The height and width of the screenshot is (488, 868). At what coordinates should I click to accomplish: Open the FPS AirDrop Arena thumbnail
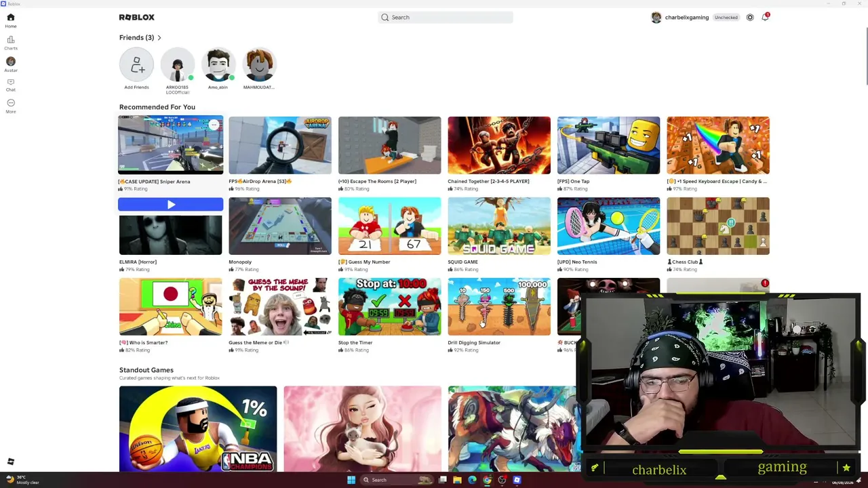(280, 145)
